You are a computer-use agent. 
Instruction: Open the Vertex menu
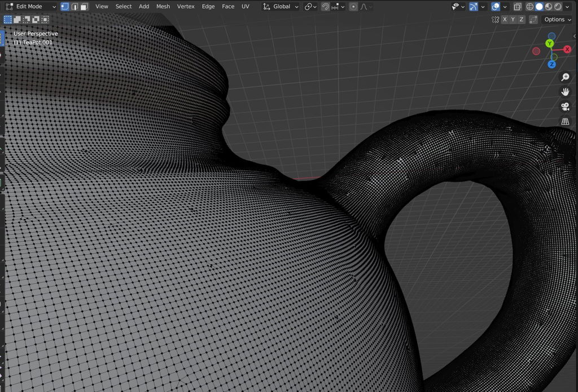tap(186, 6)
